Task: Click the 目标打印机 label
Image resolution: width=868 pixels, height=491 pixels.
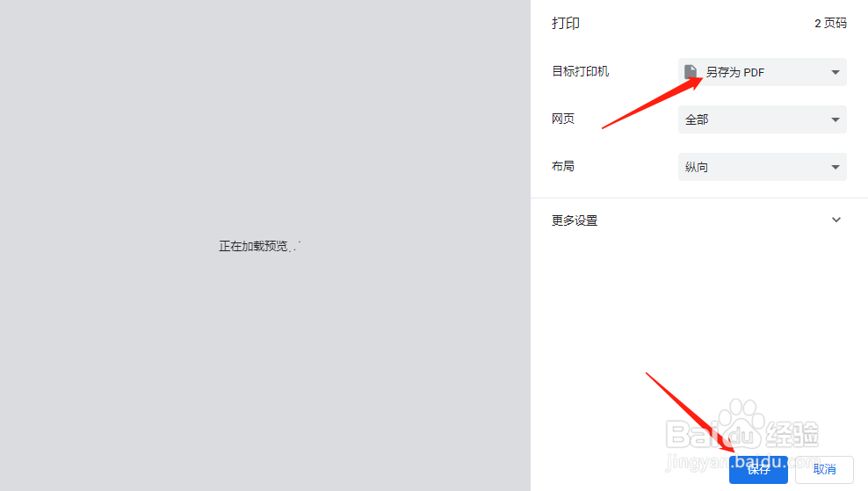Action: click(580, 71)
